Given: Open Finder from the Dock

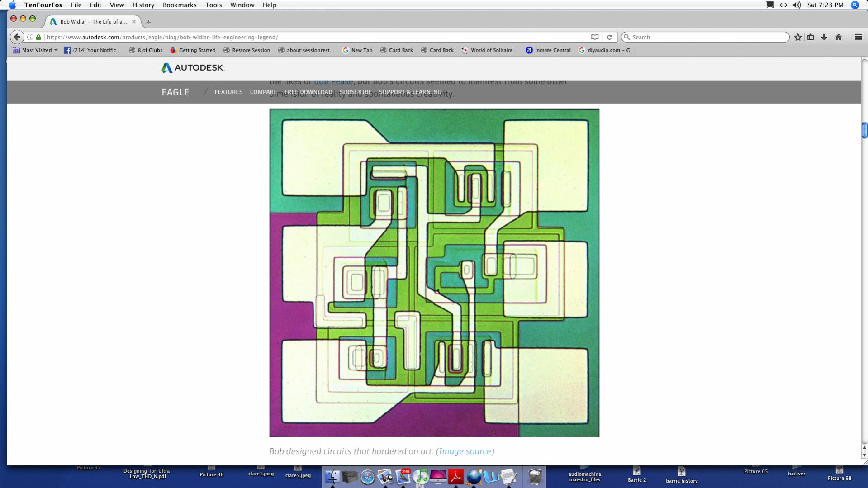Looking at the screenshot, I should tap(332, 477).
